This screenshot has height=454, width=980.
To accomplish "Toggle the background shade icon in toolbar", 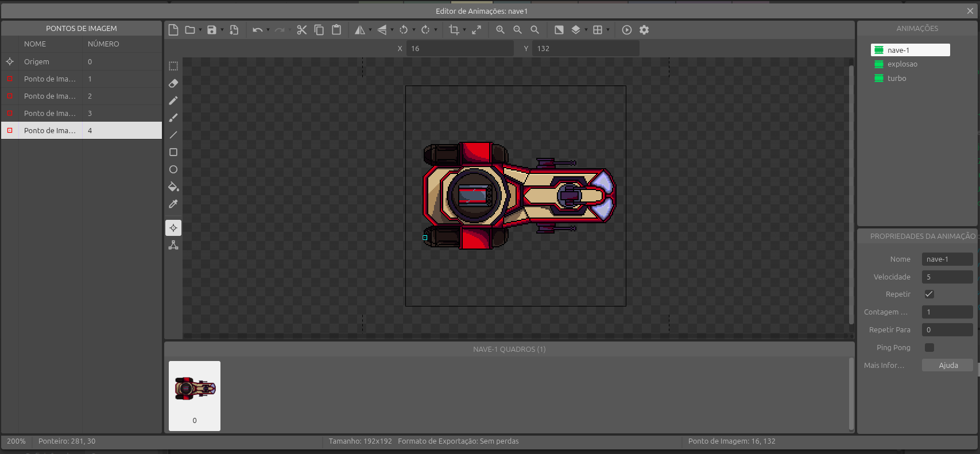I will tap(559, 30).
